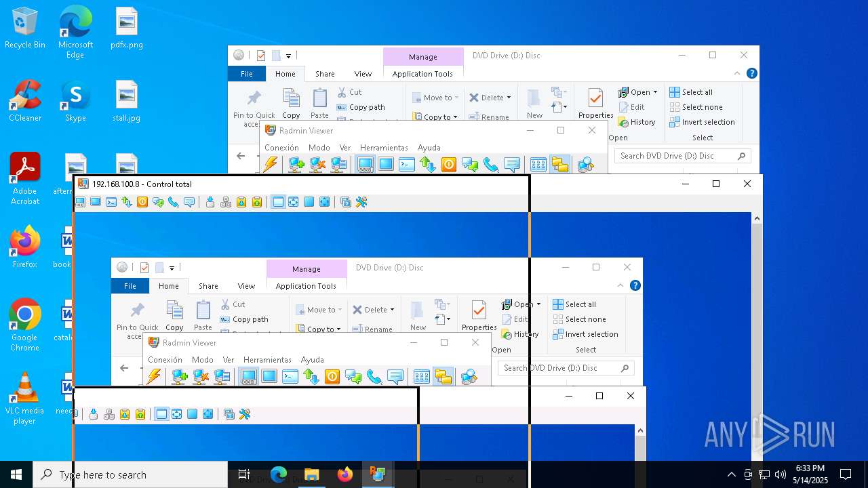Image resolution: width=868 pixels, height=488 pixels.
Task: Open the CCleaner desktop shortcut
Action: point(25,102)
